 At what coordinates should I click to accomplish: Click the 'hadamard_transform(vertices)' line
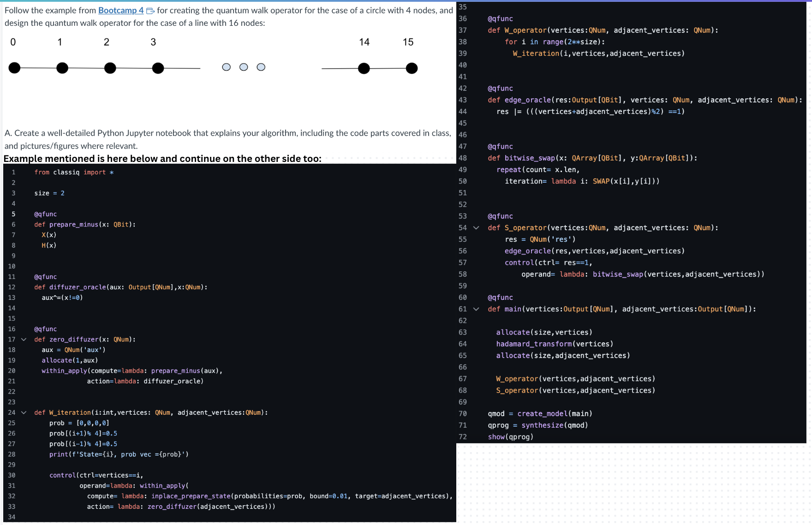tap(555, 344)
